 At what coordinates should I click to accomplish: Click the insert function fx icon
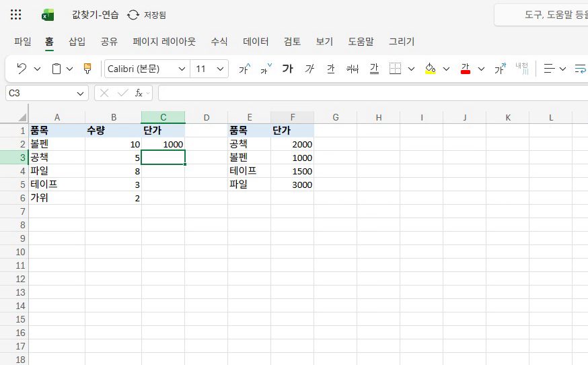pyautogui.click(x=139, y=93)
